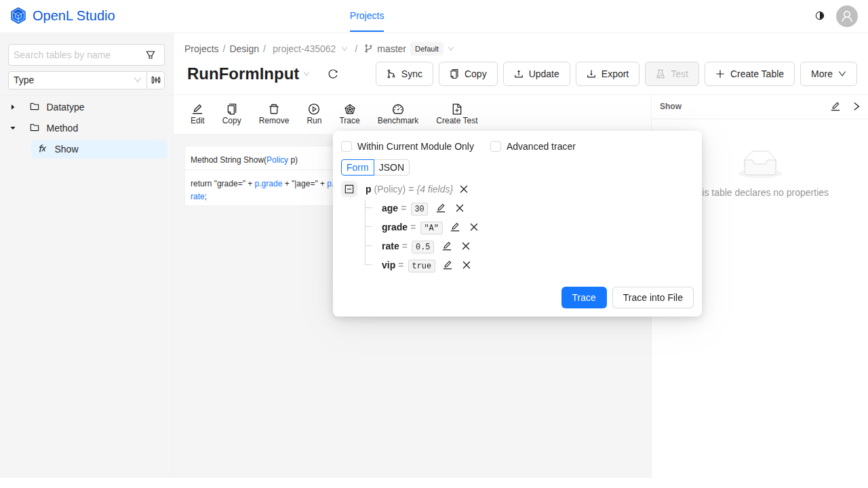This screenshot has height=488, width=868.
Task: Refresh the RunFormInput module
Action: (333, 74)
